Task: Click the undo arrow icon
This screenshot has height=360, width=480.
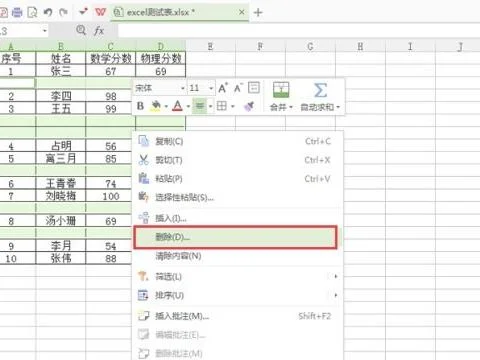Action: pyautogui.click(x=48, y=12)
